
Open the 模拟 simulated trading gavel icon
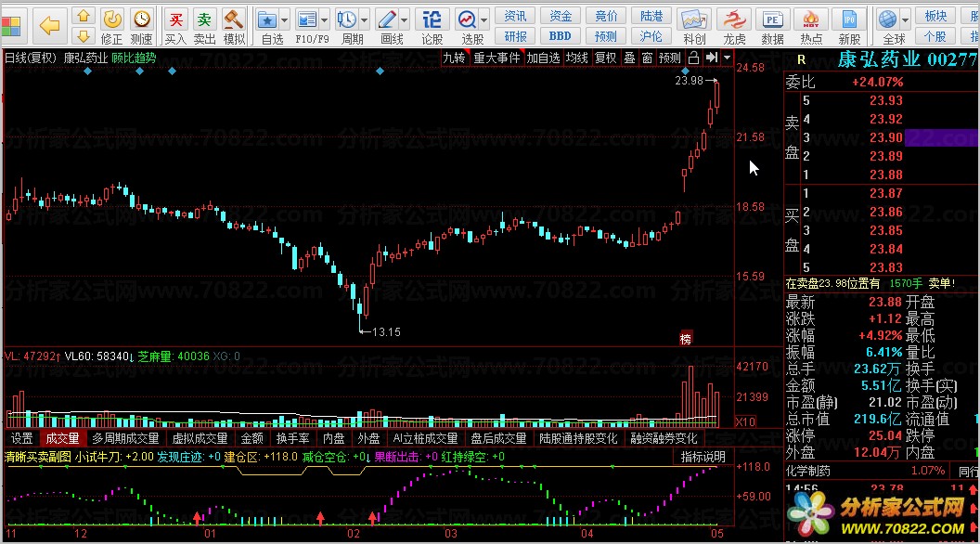pos(234,26)
